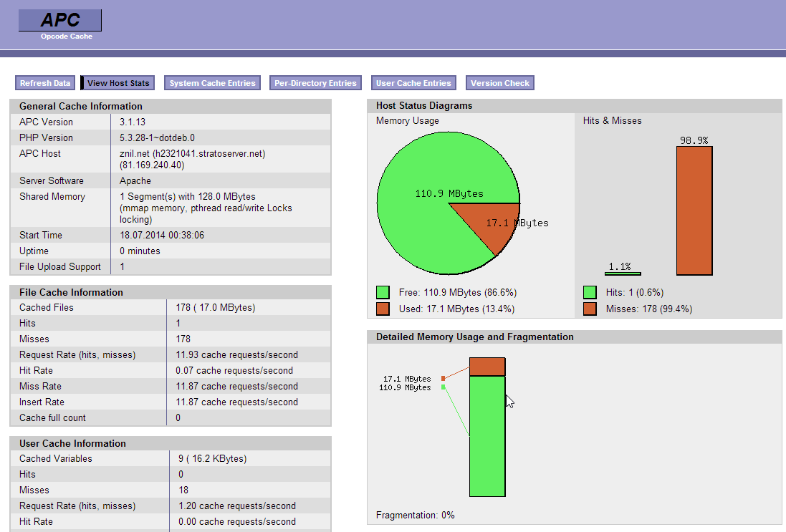This screenshot has width=786, height=532.
Task: Click the APC Host value znil.net
Action: coord(135,153)
